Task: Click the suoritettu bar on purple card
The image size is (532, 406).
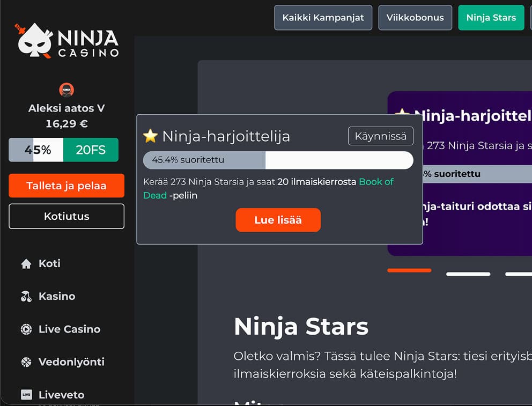Action: 477,174
